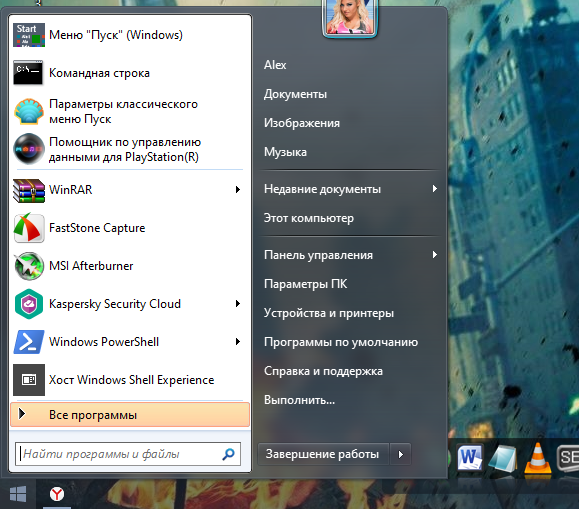Open Изображения from the Start menu
The image size is (579, 509).
click(x=302, y=123)
